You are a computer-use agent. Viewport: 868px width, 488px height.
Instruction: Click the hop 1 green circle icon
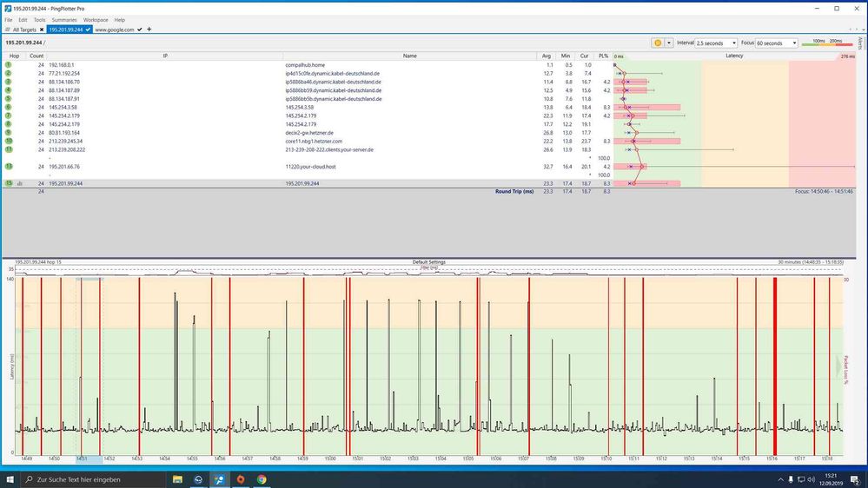pos(9,65)
